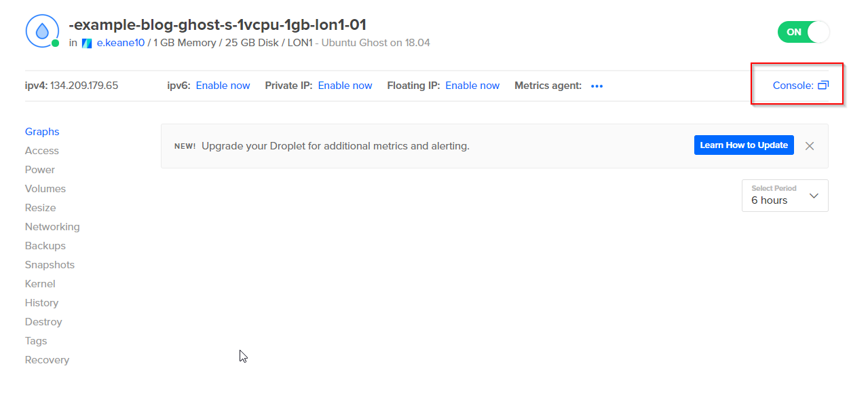This screenshot has height=415, width=868.
Task: Go to the Power section
Action: tap(40, 170)
